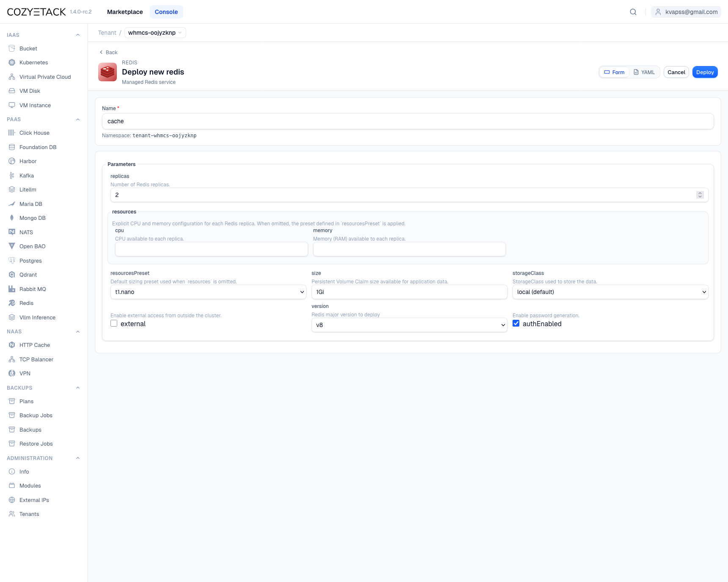This screenshot has width=728, height=582.
Task: Collapse the PAAS section
Action: click(78, 119)
